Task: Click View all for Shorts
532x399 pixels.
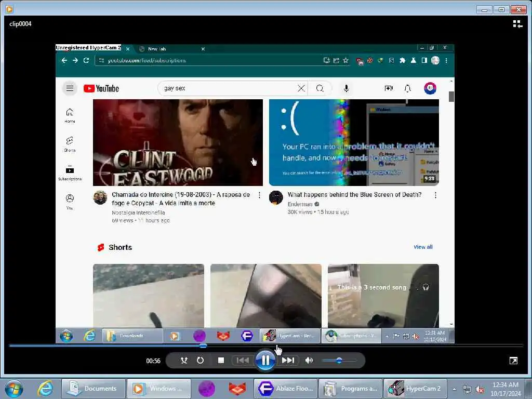Action: coord(423,247)
